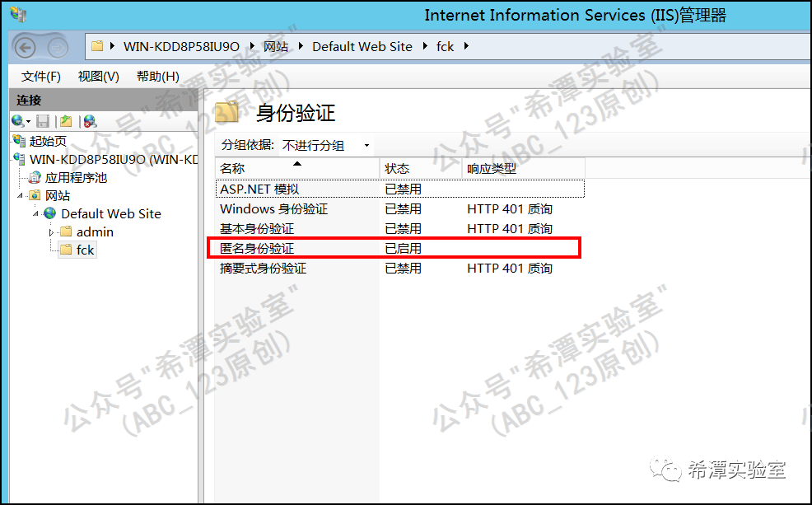Collapse the Default Web Site node
Image resolution: width=812 pixels, height=505 pixels.
(35, 213)
